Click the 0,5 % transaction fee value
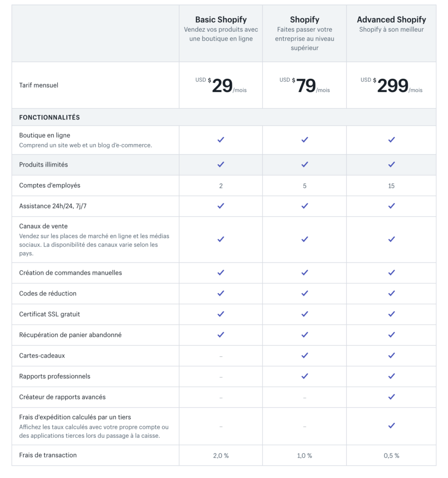Screen dimensions: 448x478 tap(391, 456)
